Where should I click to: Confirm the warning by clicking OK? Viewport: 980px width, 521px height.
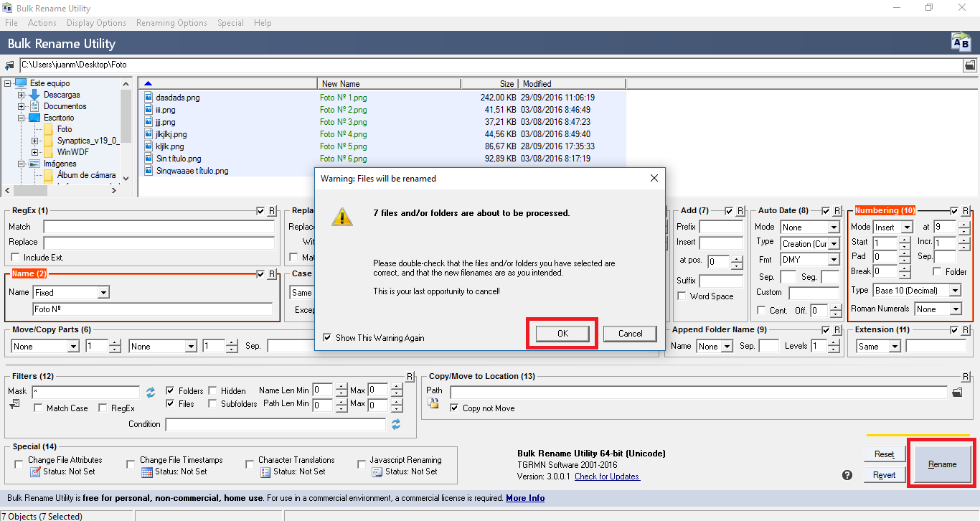tap(562, 333)
